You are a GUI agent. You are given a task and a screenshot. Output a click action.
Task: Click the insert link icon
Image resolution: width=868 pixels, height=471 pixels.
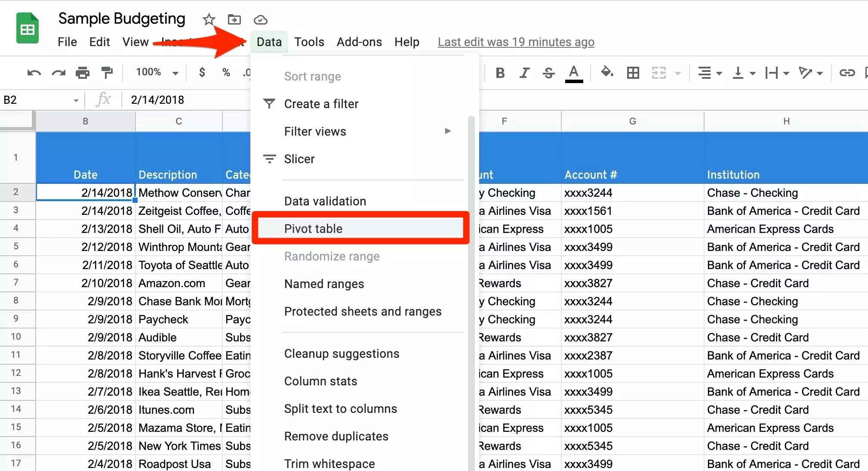point(846,73)
